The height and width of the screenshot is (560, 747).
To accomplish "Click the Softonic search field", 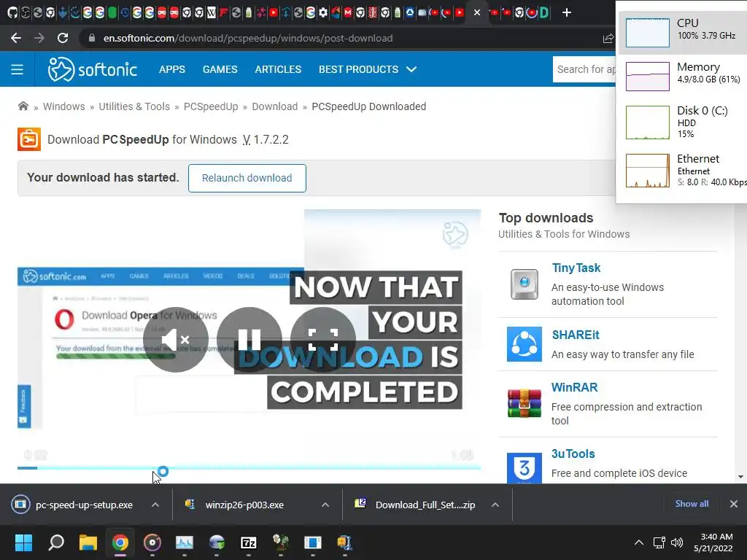I will click(x=584, y=69).
